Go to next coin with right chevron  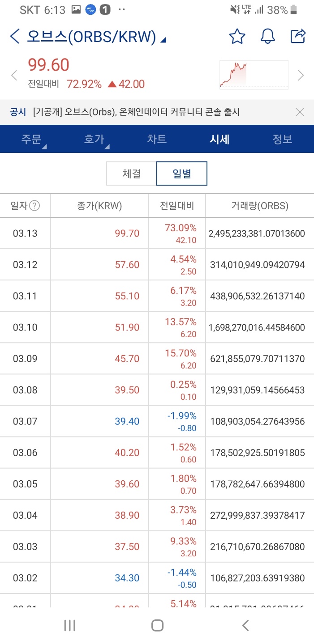click(x=301, y=75)
